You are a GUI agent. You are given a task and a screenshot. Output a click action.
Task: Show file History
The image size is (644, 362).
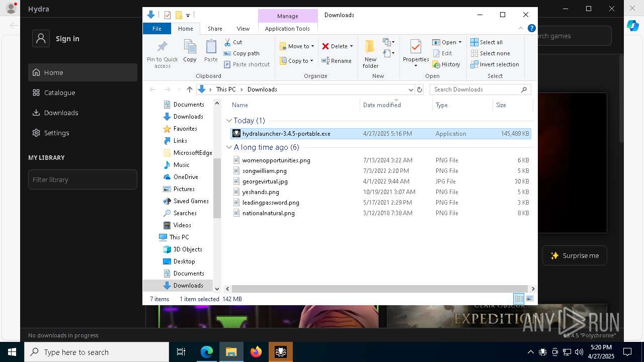[x=446, y=64]
